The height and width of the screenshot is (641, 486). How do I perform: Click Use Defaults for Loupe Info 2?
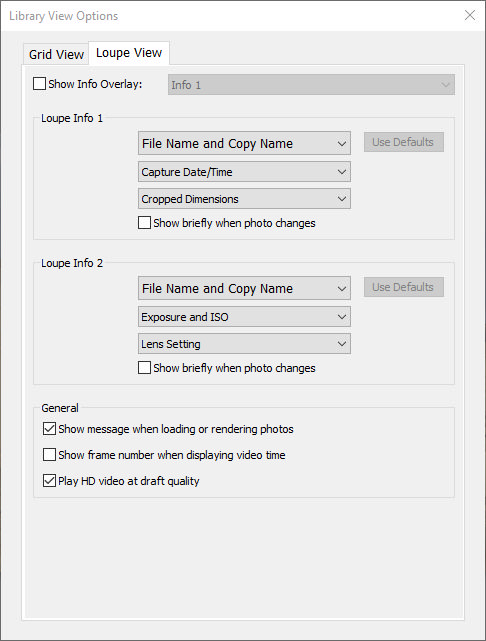click(403, 287)
